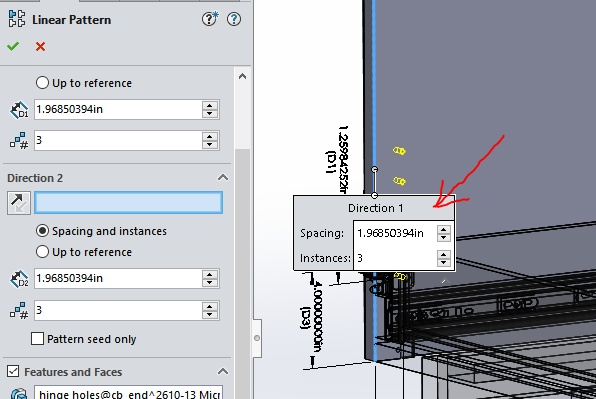Increase Direction 2 spacing with up arrow
This screenshot has height=399, width=596.
click(x=210, y=274)
